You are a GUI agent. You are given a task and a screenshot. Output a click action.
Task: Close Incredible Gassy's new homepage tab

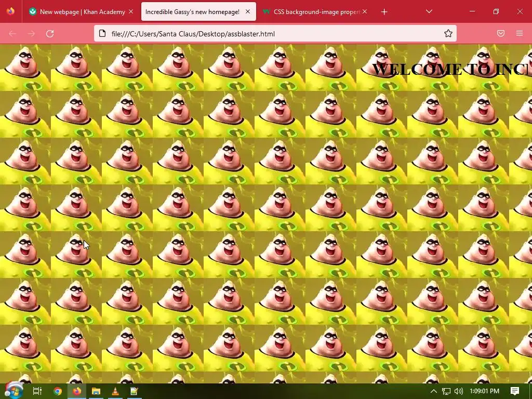pyautogui.click(x=248, y=11)
